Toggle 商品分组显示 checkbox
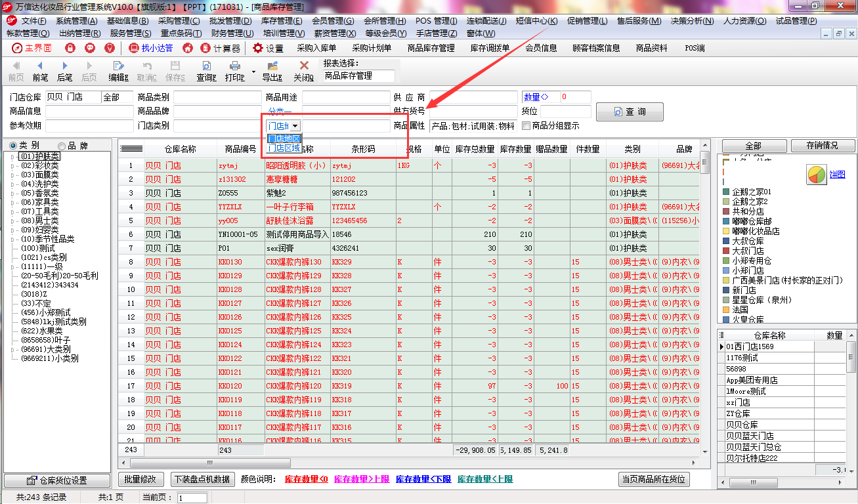858x504 pixels. [x=526, y=125]
